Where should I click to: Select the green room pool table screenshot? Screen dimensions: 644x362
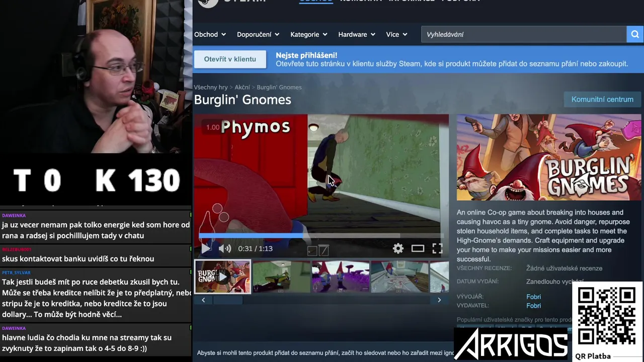tap(281, 276)
